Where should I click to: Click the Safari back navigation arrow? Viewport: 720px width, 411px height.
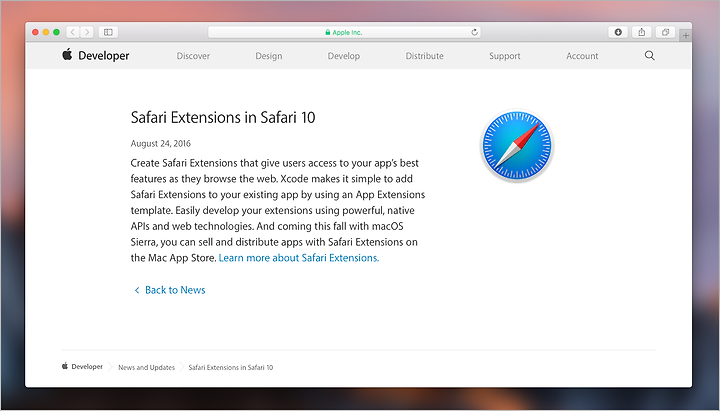(73, 32)
